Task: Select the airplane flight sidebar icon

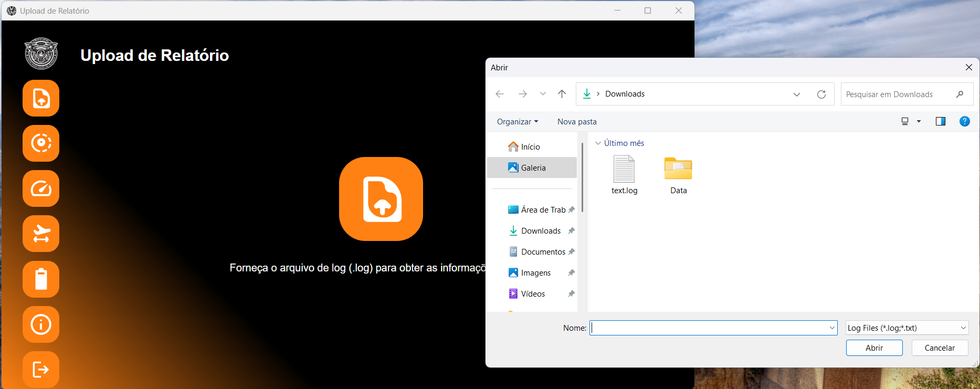Action: pyautogui.click(x=41, y=234)
